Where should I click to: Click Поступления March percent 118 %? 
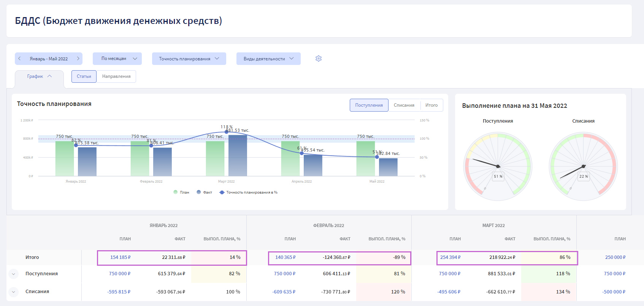[x=563, y=274]
